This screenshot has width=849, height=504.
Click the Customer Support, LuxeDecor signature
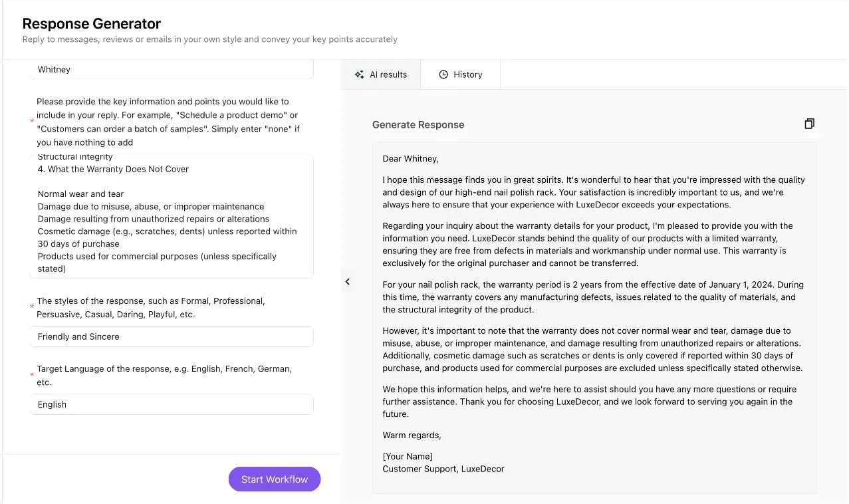tap(443, 469)
